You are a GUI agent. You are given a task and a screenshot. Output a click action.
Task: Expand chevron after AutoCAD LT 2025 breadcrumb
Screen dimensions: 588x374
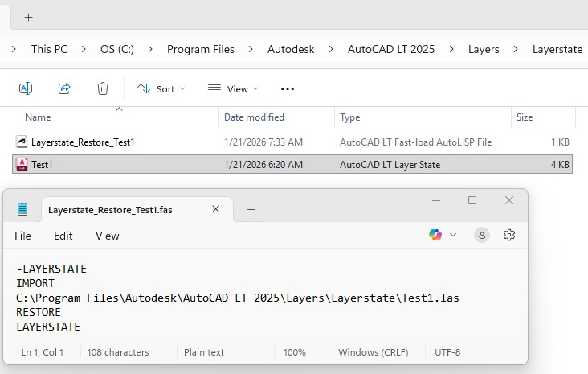451,49
